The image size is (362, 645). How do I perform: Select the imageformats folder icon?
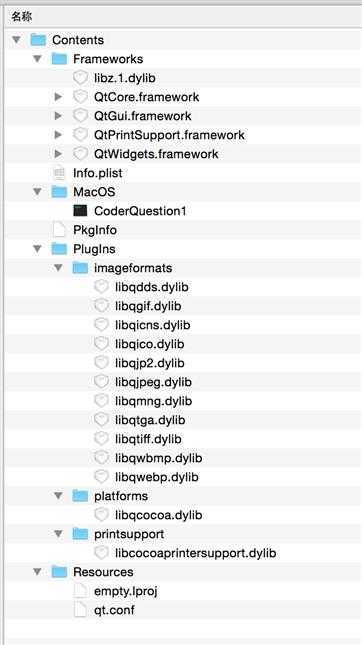click(80, 268)
